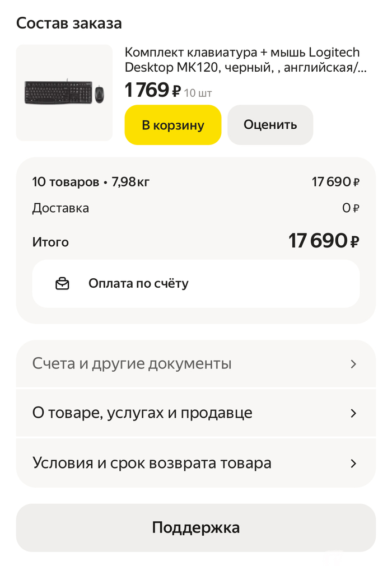
Task: Click the "Доставка" delivery line label
Action: [60, 208]
